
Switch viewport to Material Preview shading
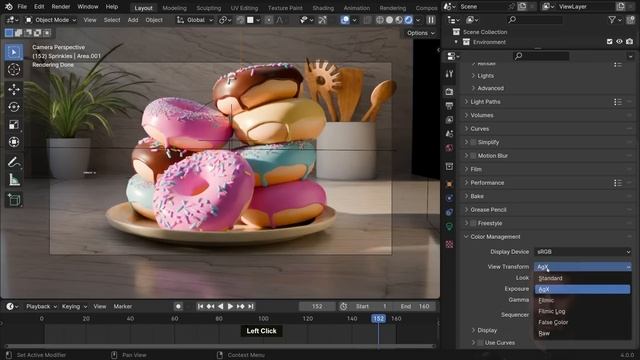(x=399, y=20)
